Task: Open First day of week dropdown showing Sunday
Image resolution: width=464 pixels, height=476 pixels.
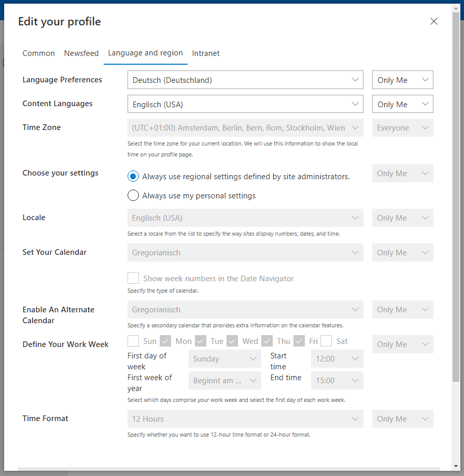Action: coord(225,359)
